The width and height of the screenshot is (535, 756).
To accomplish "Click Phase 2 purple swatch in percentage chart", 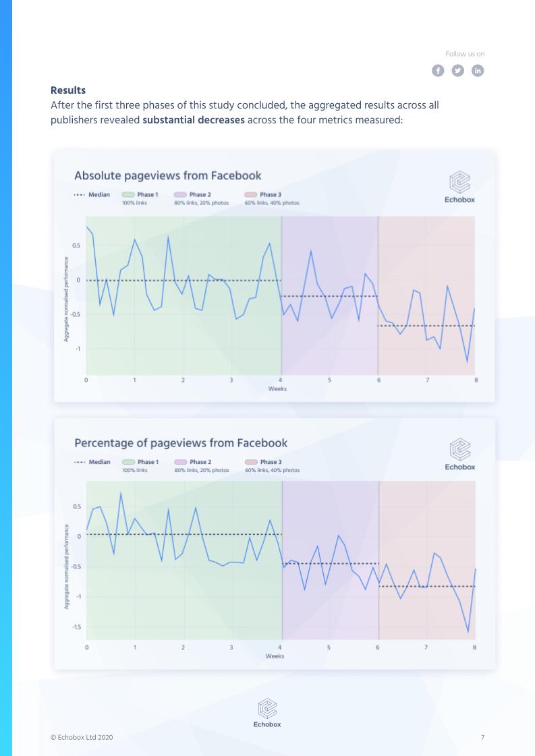I will [x=181, y=463].
